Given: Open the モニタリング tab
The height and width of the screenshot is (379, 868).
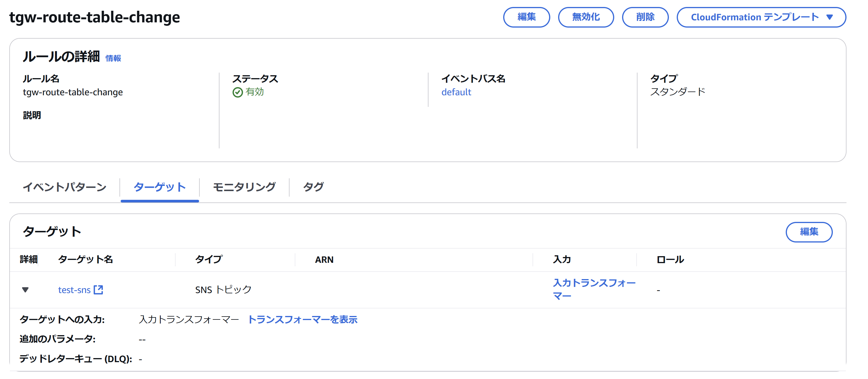Looking at the screenshot, I should (x=244, y=187).
